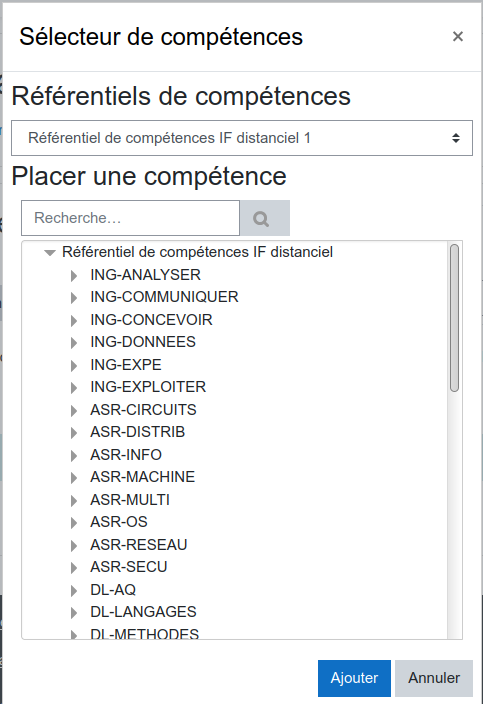483x704 pixels.
Task: Select the ASR-OS competency
Action: [x=119, y=522]
